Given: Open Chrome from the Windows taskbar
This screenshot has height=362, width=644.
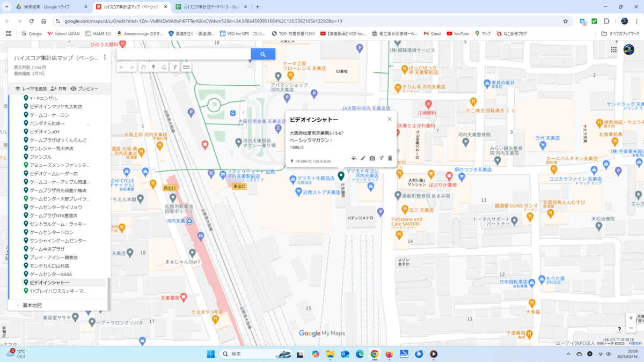Looking at the screenshot, I should point(374,354).
